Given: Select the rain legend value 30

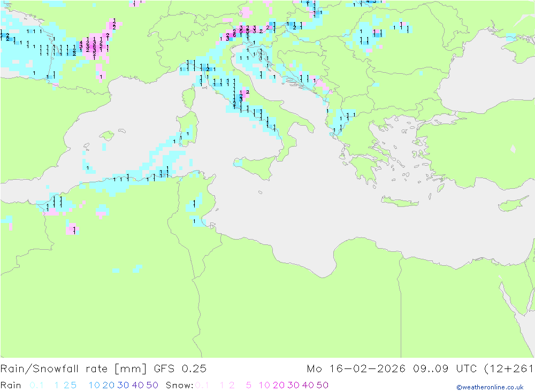Looking at the screenshot, I should click(x=123, y=385).
